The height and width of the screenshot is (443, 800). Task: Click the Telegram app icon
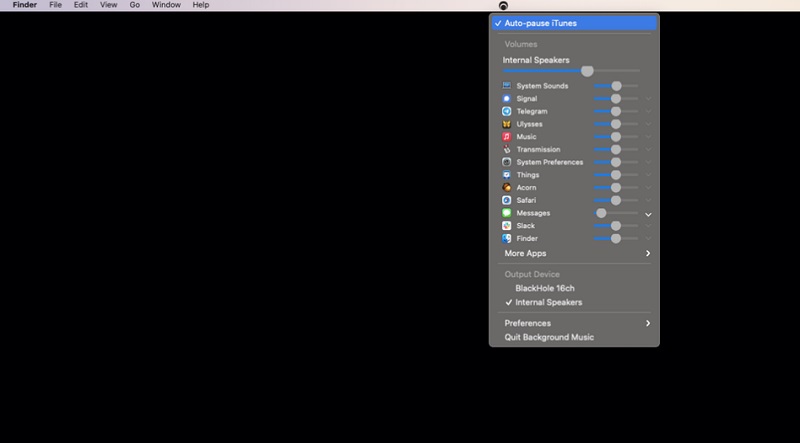507,111
